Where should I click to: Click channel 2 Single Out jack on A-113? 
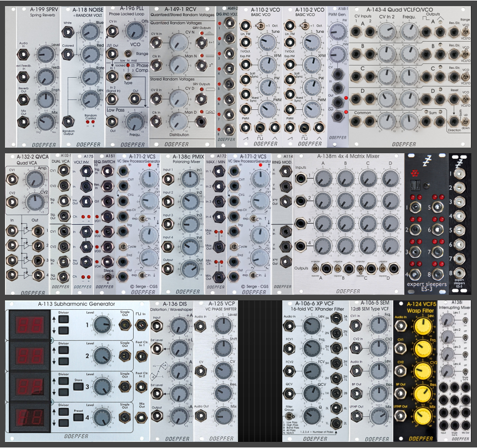(125, 355)
